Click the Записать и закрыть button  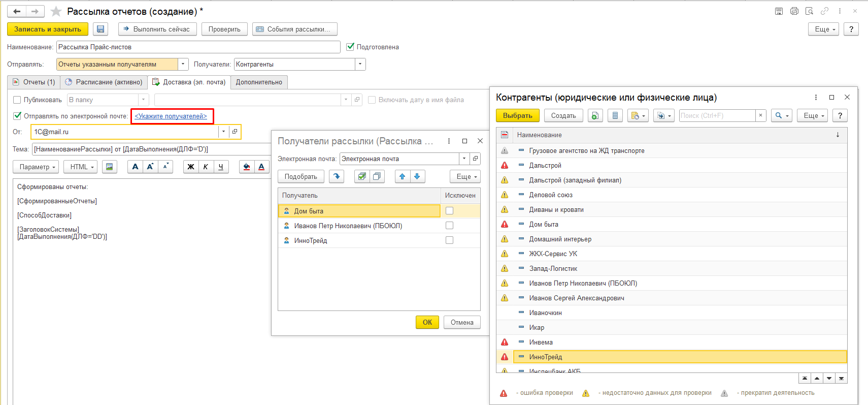(48, 29)
